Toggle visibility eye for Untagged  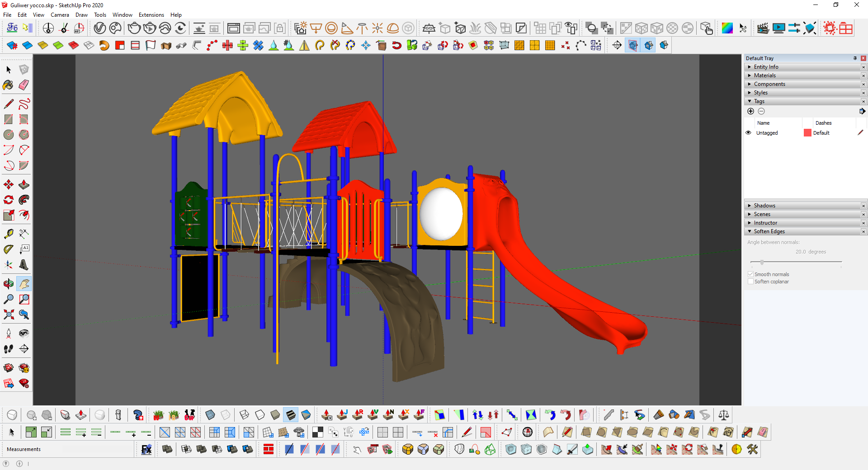point(748,133)
